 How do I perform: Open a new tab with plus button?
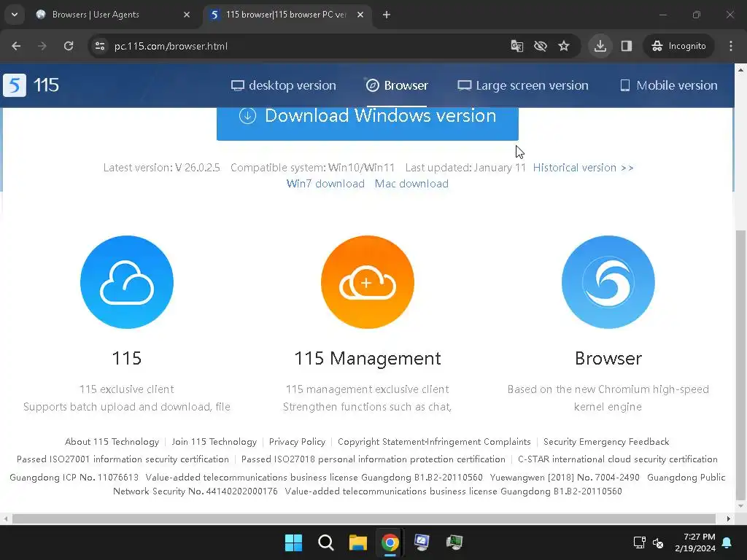387,15
